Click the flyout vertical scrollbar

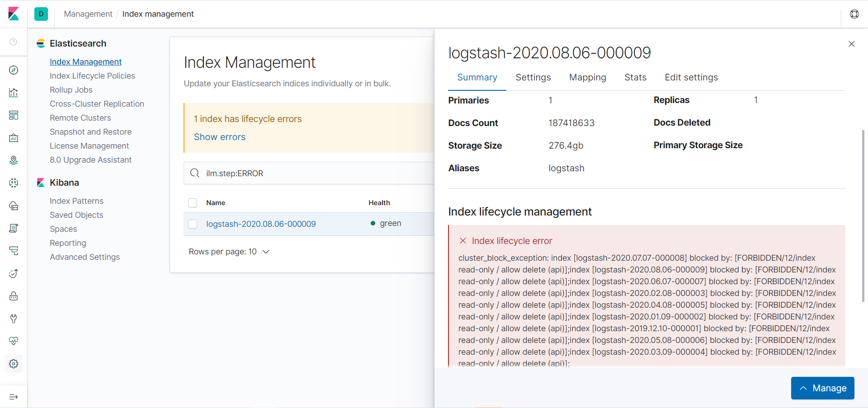click(863, 216)
